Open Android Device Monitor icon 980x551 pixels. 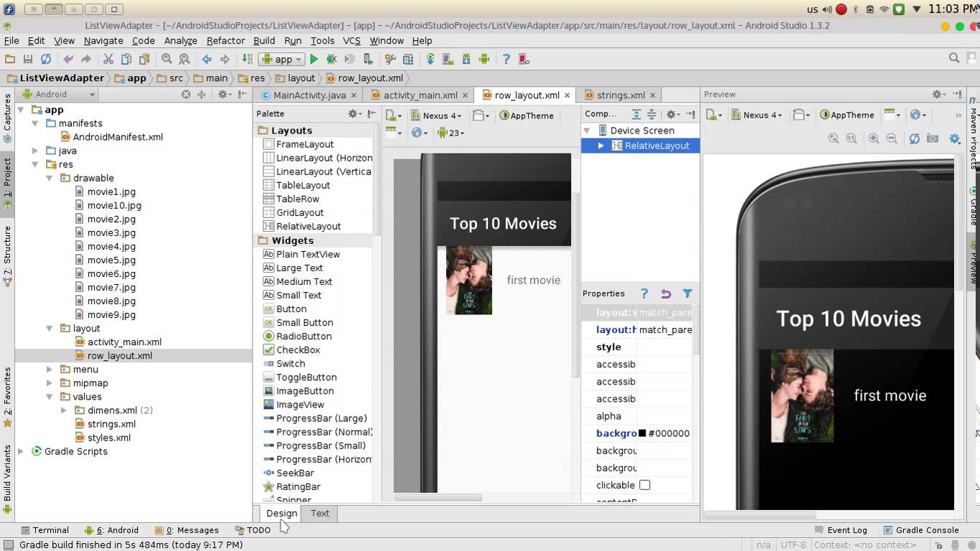pos(484,60)
